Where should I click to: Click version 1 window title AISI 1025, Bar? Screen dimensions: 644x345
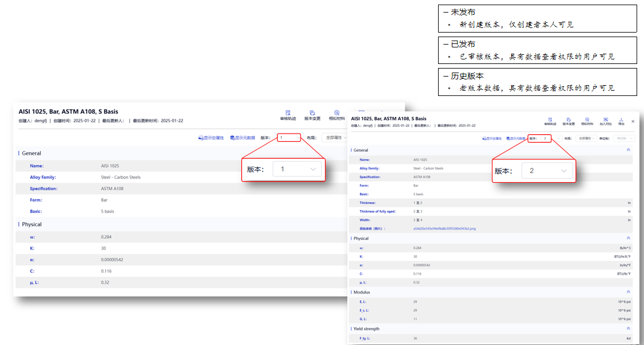click(x=68, y=111)
